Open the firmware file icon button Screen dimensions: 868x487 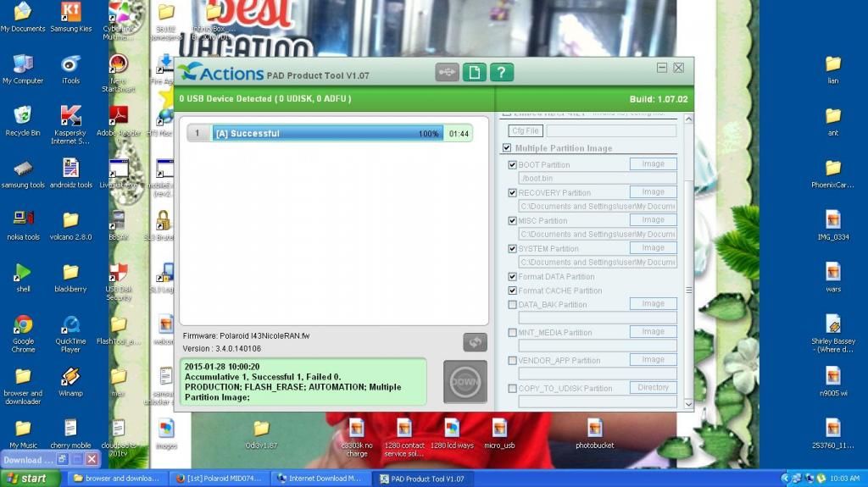pyautogui.click(x=475, y=73)
